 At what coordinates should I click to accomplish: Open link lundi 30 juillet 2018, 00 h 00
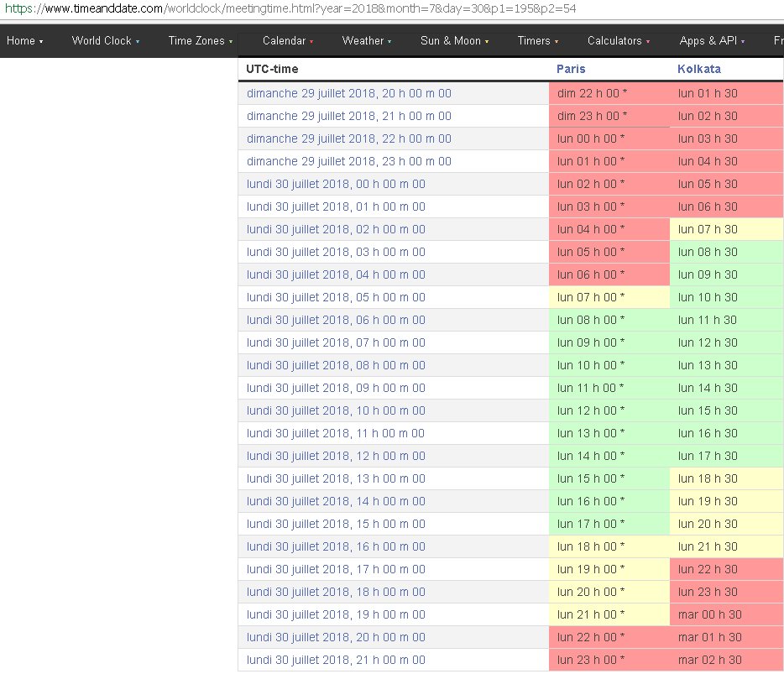[x=336, y=184]
